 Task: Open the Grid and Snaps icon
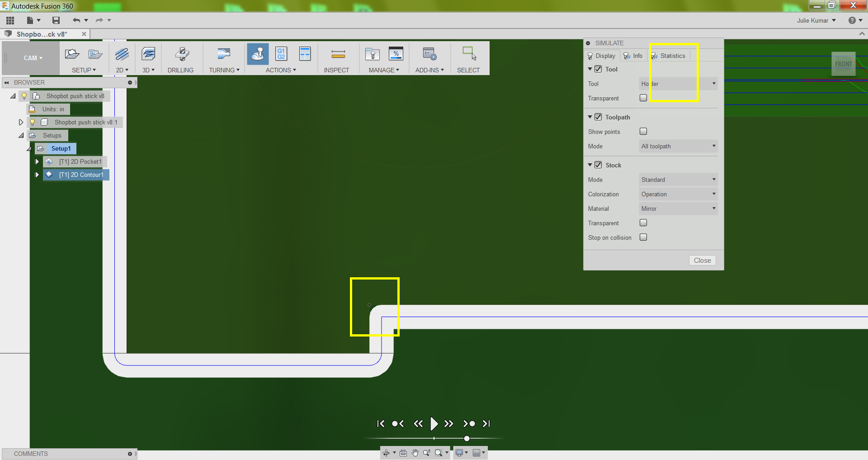[476, 453]
